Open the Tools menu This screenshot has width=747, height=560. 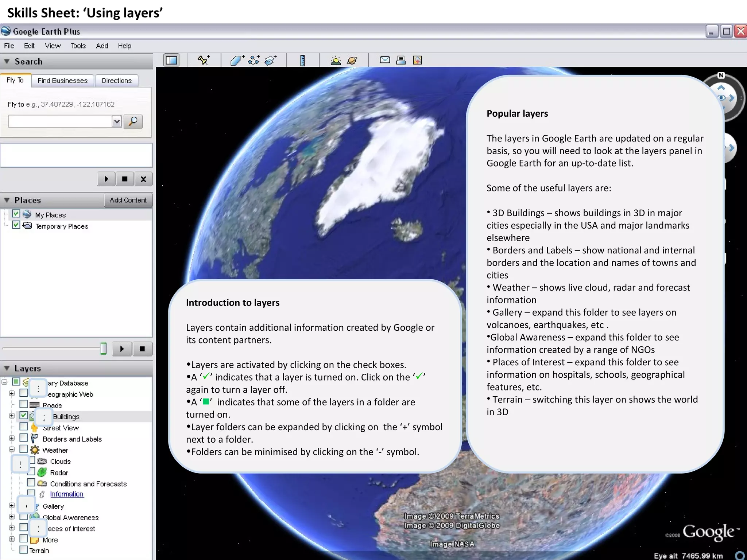pyautogui.click(x=78, y=46)
